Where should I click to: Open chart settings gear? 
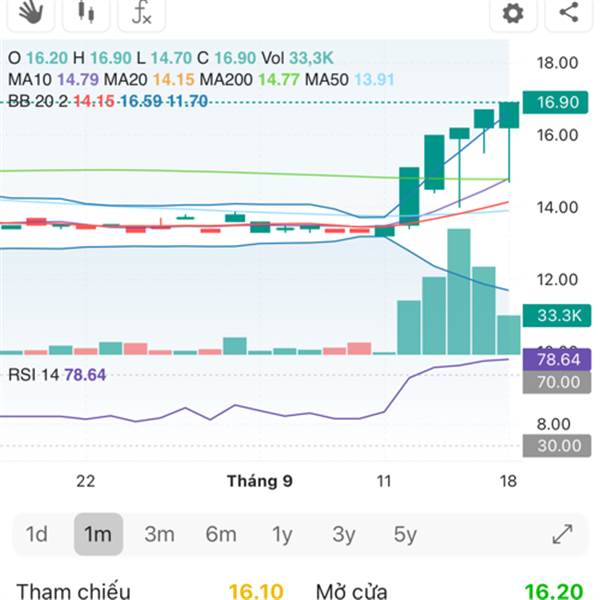pos(513,13)
